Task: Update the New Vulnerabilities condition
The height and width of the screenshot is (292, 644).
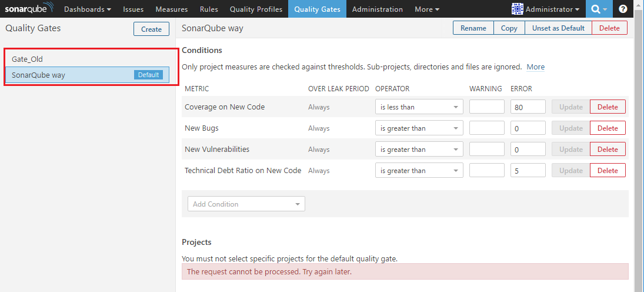Action: tap(571, 150)
